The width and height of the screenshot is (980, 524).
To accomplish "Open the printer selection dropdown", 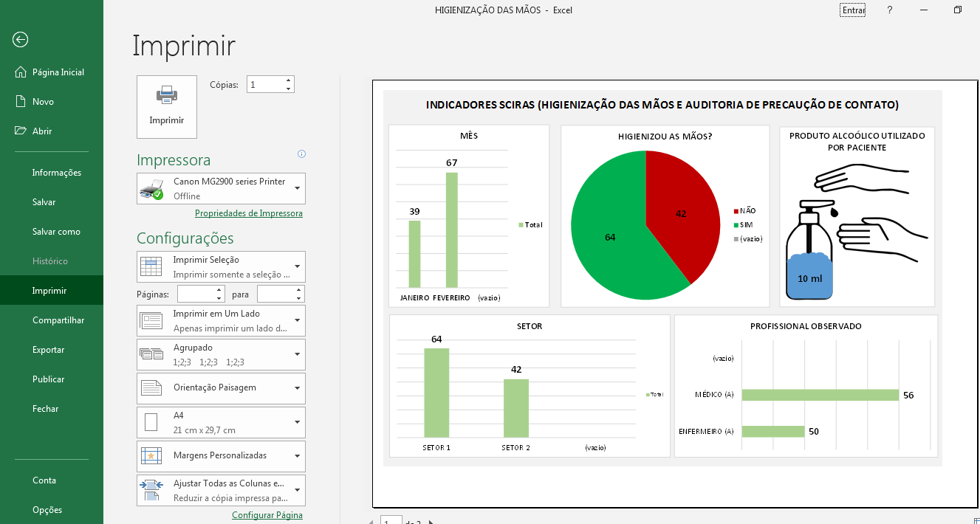I will tap(298, 188).
